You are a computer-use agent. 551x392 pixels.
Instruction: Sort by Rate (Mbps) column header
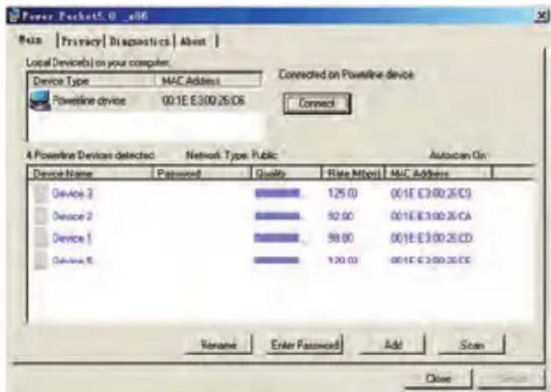pyautogui.click(x=353, y=174)
